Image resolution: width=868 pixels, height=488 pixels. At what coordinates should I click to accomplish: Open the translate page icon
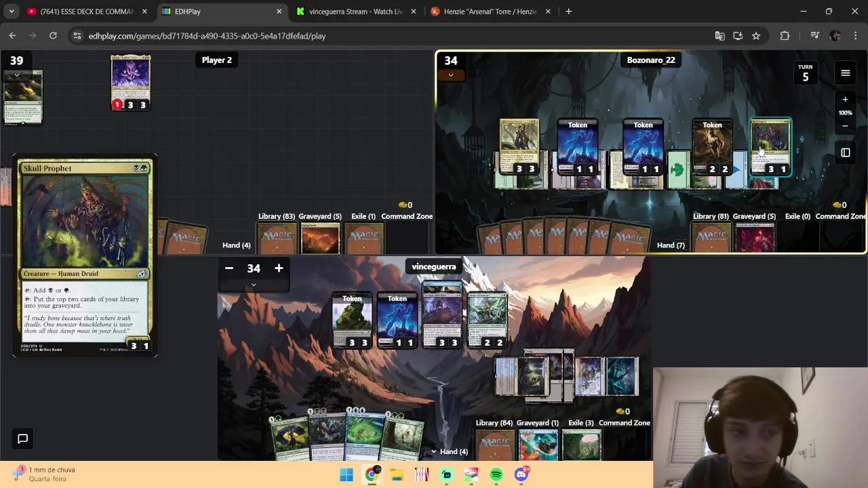719,36
